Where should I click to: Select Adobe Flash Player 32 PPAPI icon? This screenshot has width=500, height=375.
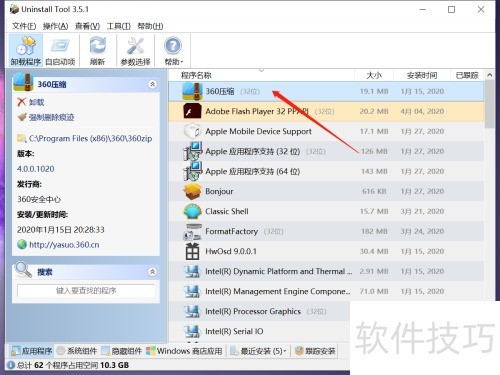pyautogui.click(x=192, y=111)
